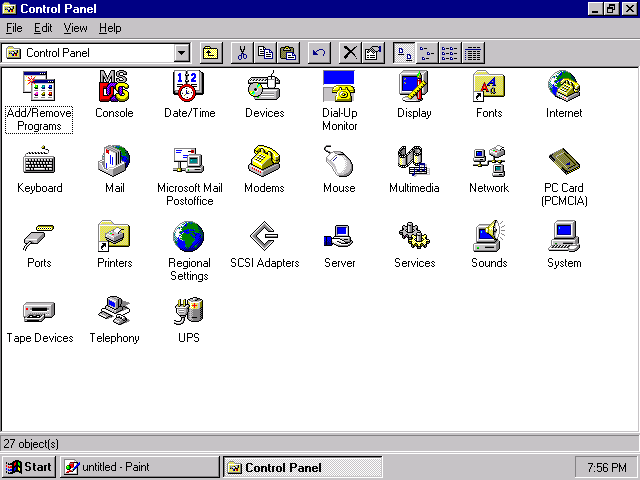Switch to untitled - Paint taskbar button
This screenshot has width=640, height=480.
(x=140, y=467)
